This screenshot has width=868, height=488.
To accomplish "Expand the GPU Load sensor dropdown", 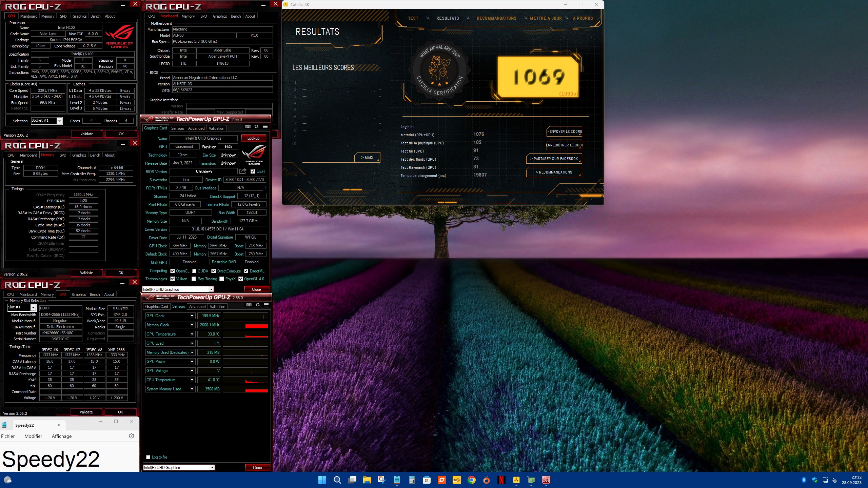I will click(x=192, y=343).
